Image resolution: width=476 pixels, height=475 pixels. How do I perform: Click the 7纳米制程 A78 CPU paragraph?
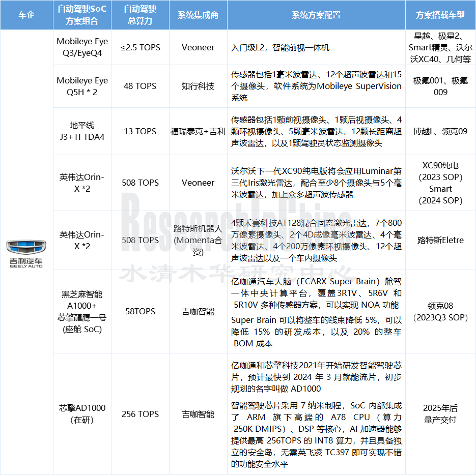point(316,435)
